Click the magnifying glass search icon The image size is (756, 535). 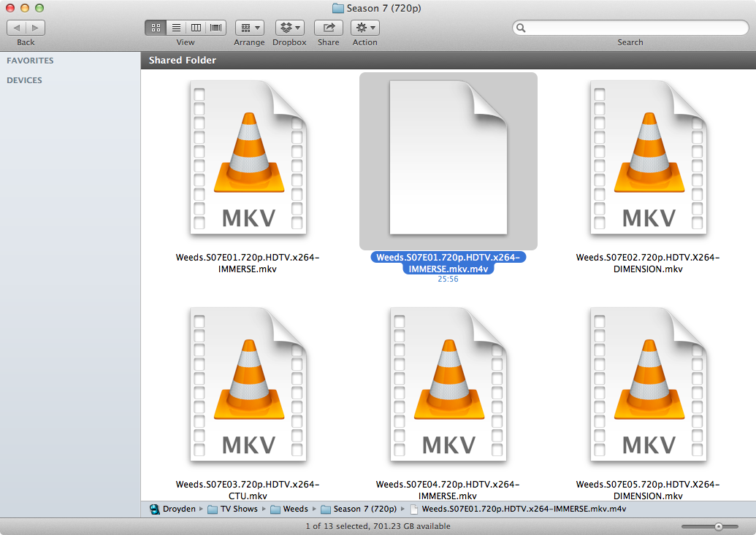[x=521, y=28]
